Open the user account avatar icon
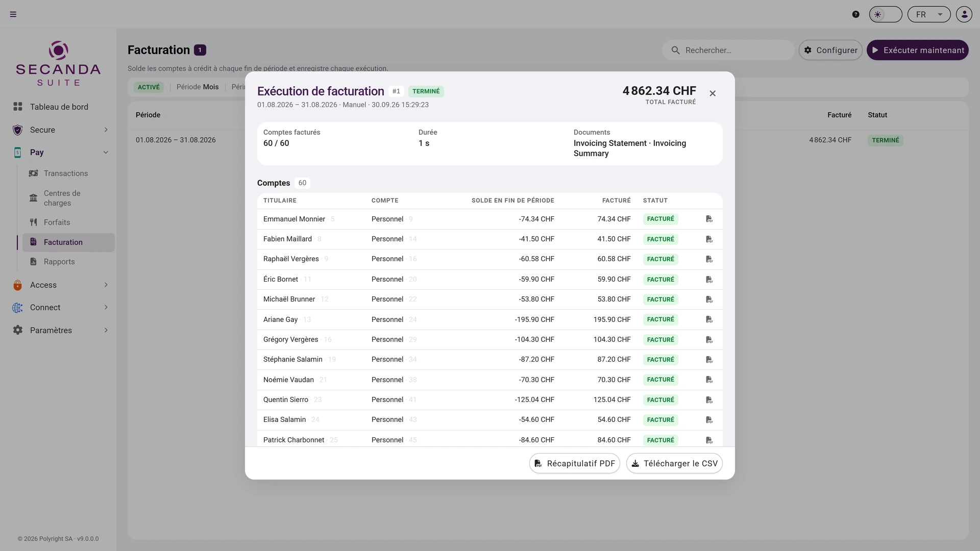Image resolution: width=980 pixels, height=551 pixels. (x=964, y=14)
